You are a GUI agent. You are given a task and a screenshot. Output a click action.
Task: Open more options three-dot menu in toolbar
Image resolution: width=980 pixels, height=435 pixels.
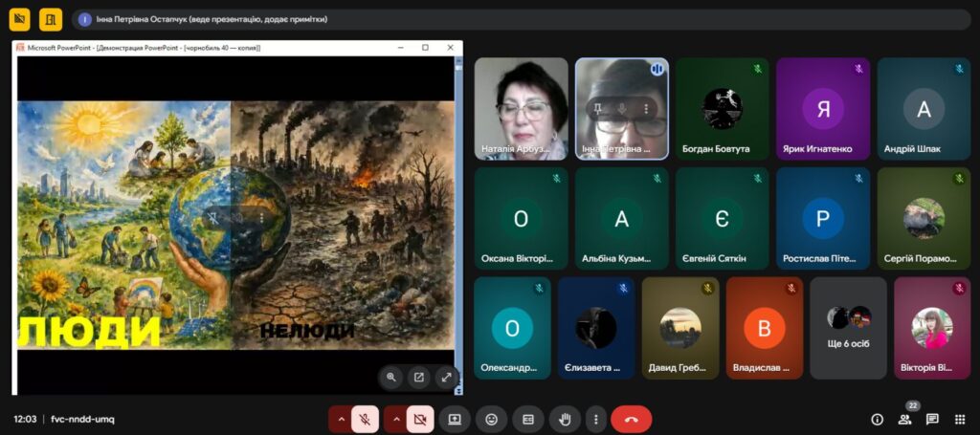596,419
